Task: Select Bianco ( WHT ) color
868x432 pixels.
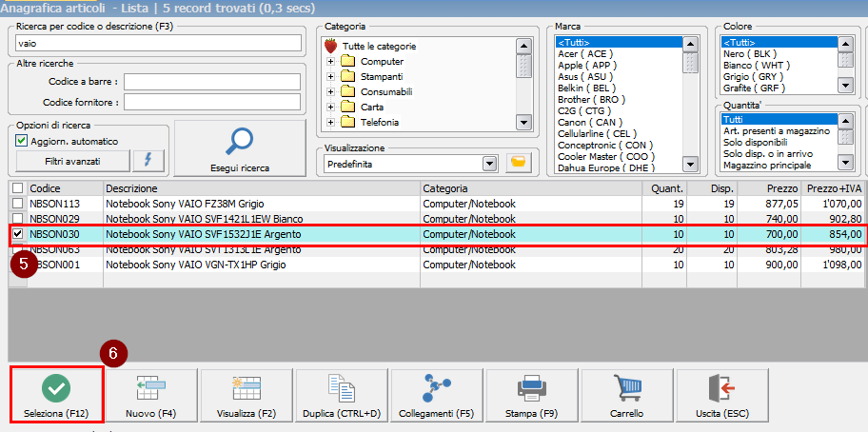Action: (x=779, y=65)
